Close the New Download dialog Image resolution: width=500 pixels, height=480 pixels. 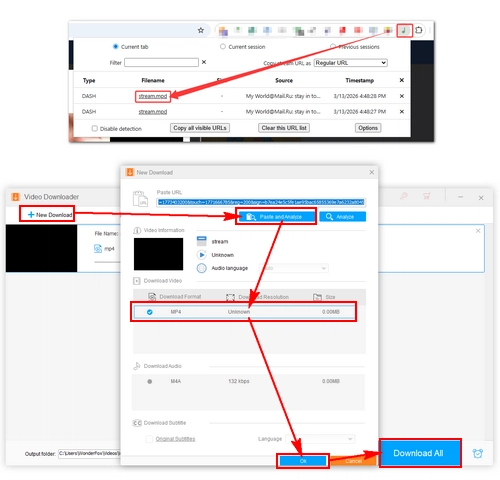pos(372,172)
